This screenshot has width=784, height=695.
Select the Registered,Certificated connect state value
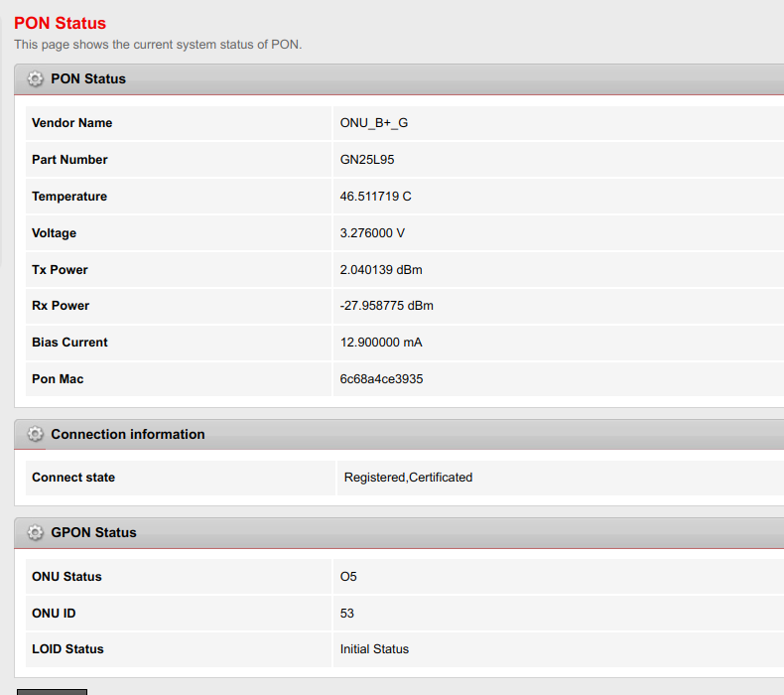[x=408, y=478]
